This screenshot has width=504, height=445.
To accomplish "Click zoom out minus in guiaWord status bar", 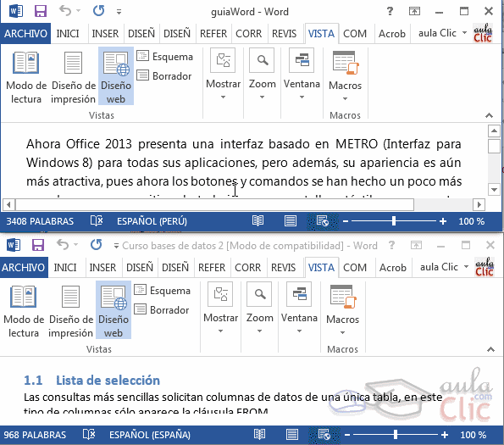I will 346,221.
